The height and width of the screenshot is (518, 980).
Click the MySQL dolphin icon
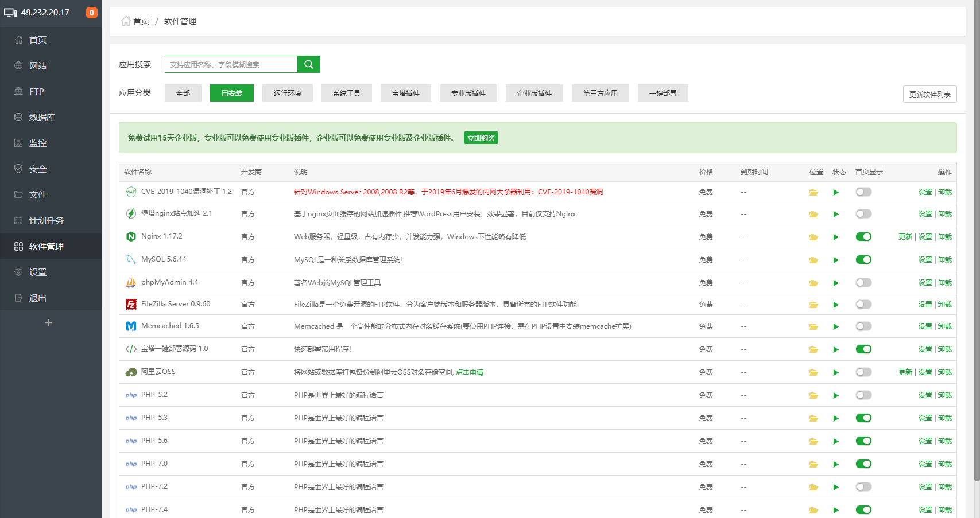click(131, 259)
